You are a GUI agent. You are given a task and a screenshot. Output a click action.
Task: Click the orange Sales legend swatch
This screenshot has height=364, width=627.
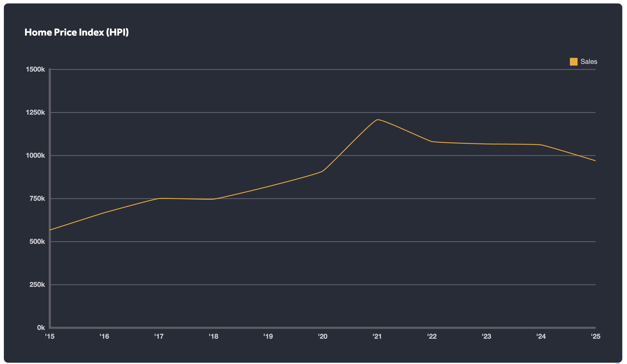click(573, 62)
